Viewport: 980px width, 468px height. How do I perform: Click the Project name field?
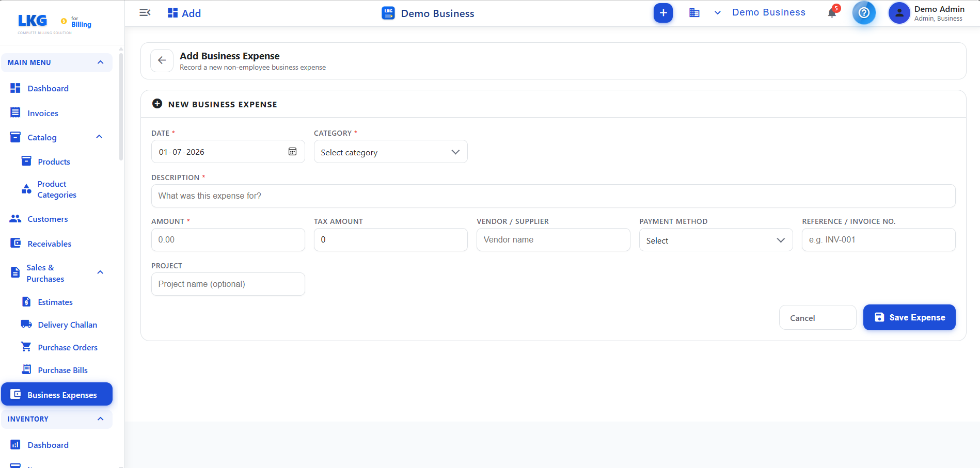(228, 284)
